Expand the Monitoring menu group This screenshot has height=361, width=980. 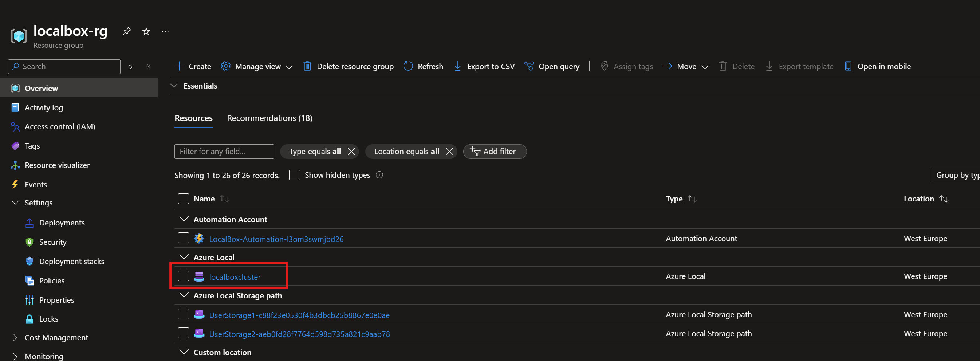click(15, 356)
